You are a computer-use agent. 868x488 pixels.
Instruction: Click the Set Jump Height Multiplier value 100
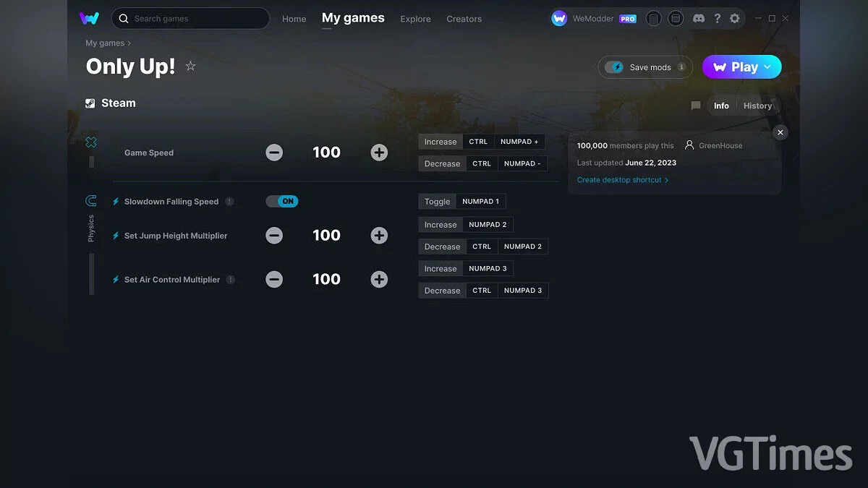coord(326,236)
